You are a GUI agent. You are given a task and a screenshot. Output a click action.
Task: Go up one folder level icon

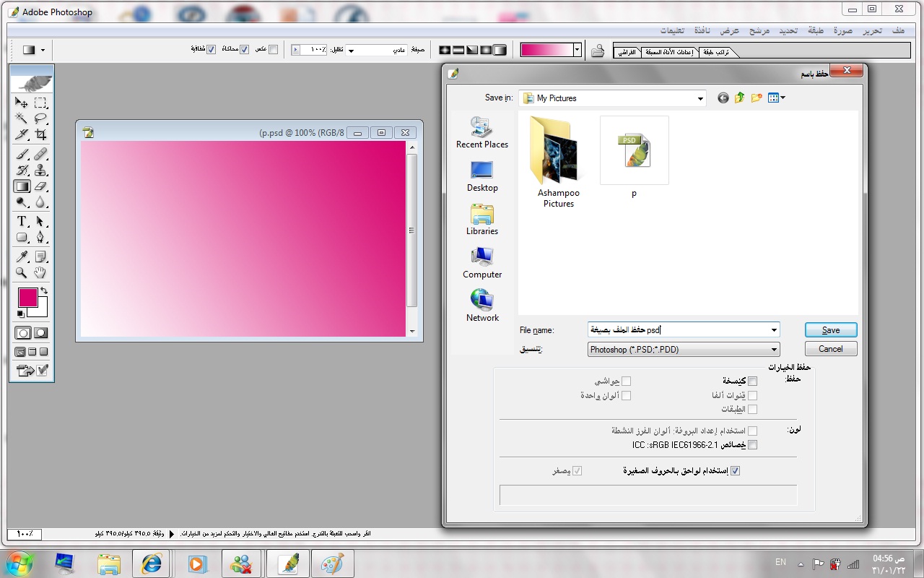[x=739, y=98]
